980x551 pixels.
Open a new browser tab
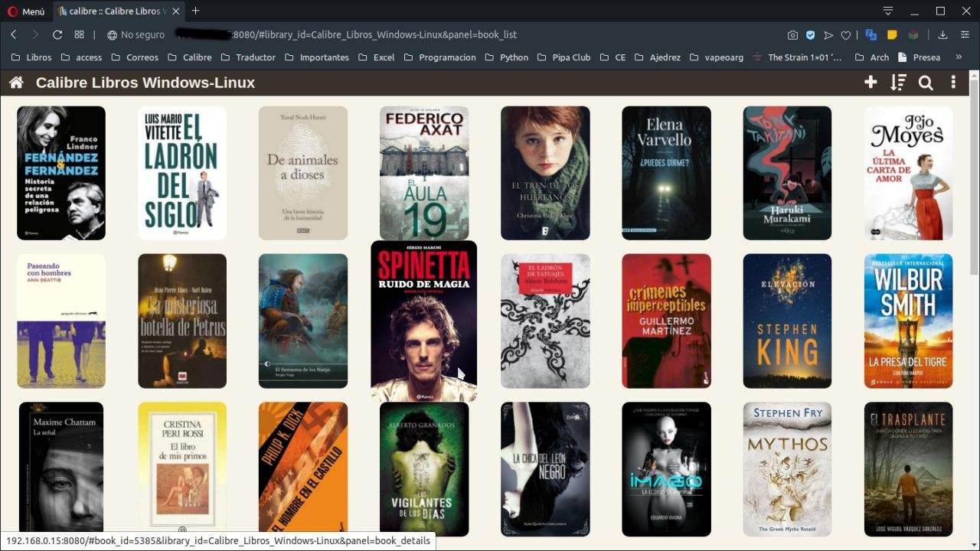(195, 11)
